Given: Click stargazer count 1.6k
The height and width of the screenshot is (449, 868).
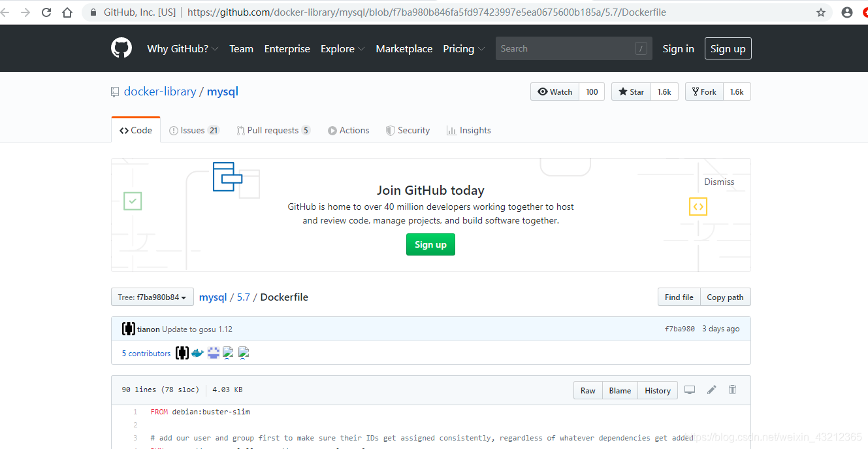Looking at the screenshot, I should tap(665, 92).
